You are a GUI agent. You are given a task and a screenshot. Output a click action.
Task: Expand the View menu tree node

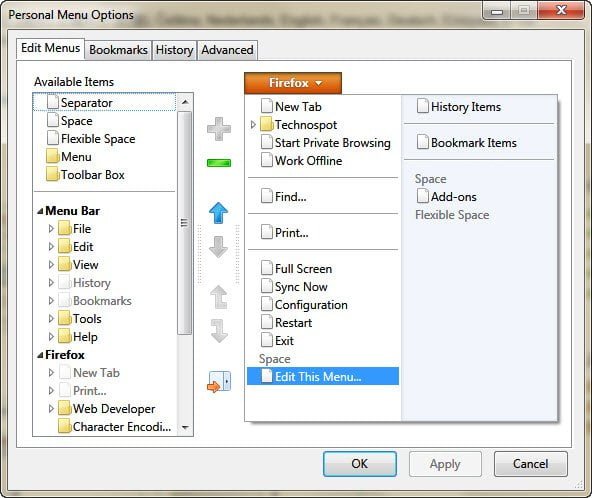coord(51,265)
